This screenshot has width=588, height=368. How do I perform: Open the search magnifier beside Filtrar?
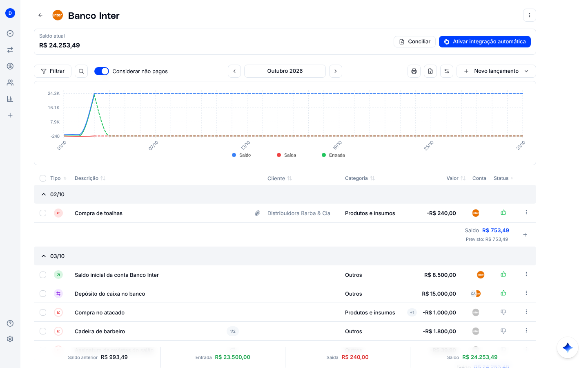coord(81,71)
